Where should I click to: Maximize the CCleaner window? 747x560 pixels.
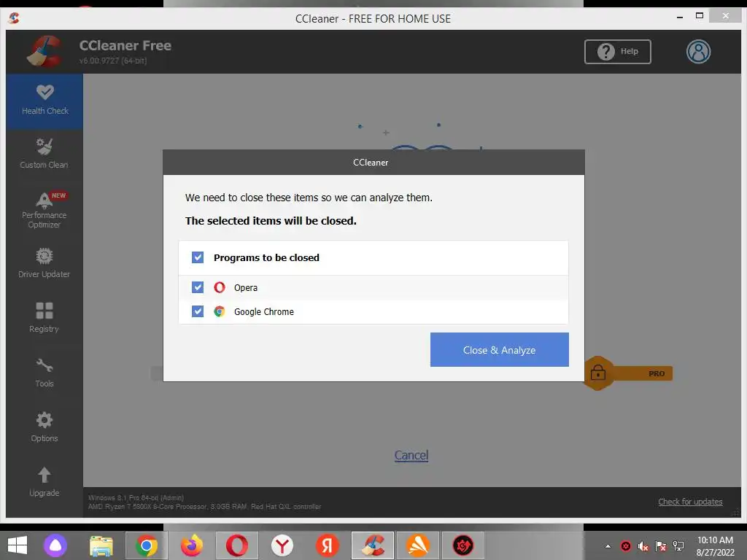(700, 16)
